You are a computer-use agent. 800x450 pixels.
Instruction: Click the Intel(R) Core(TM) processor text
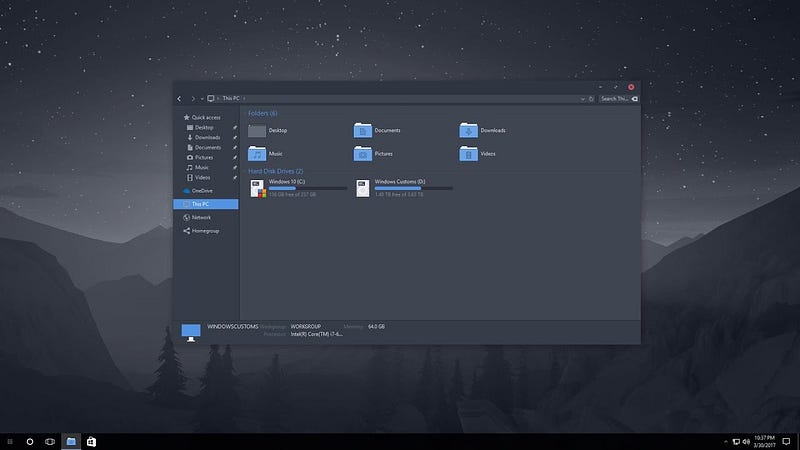(317, 334)
